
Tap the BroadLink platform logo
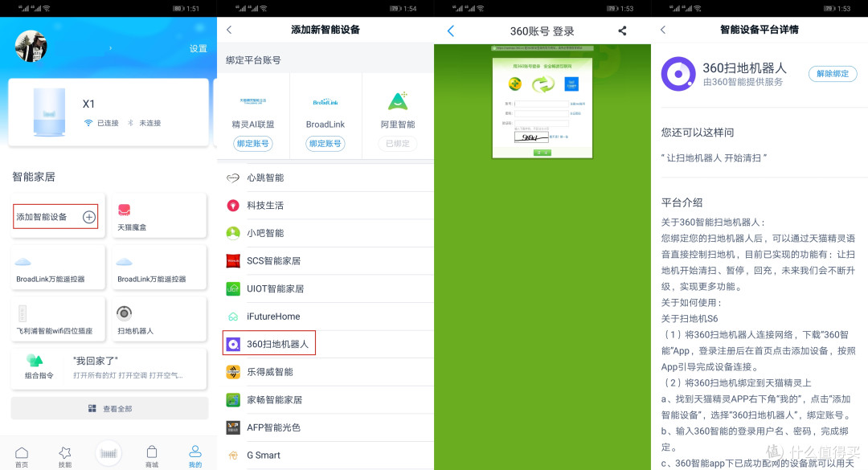pyautogui.click(x=325, y=102)
